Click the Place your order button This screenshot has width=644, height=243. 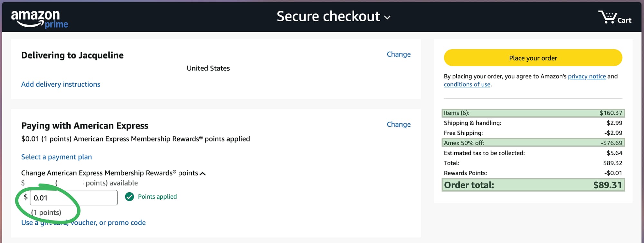coord(533,58)
